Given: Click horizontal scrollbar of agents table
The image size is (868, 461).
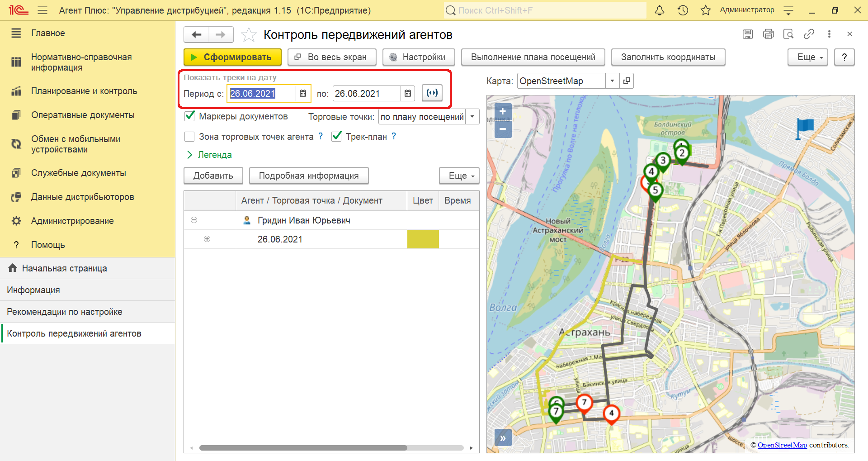Looking at the screenshot, I should [303, 448].
